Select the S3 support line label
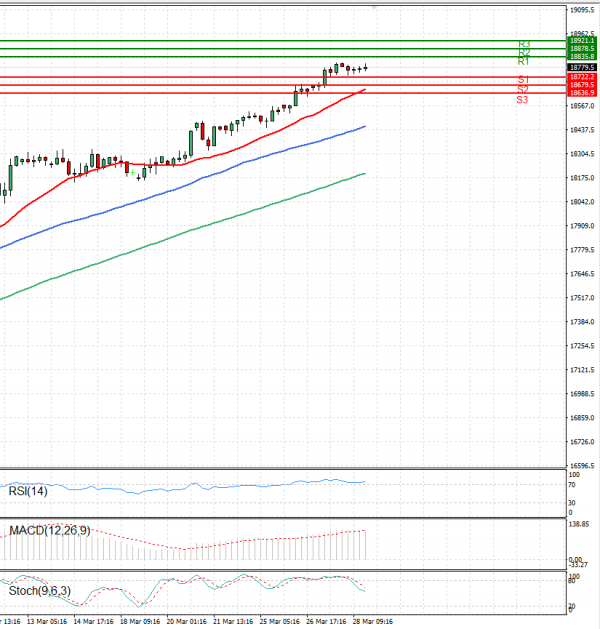 pos(522,100)
